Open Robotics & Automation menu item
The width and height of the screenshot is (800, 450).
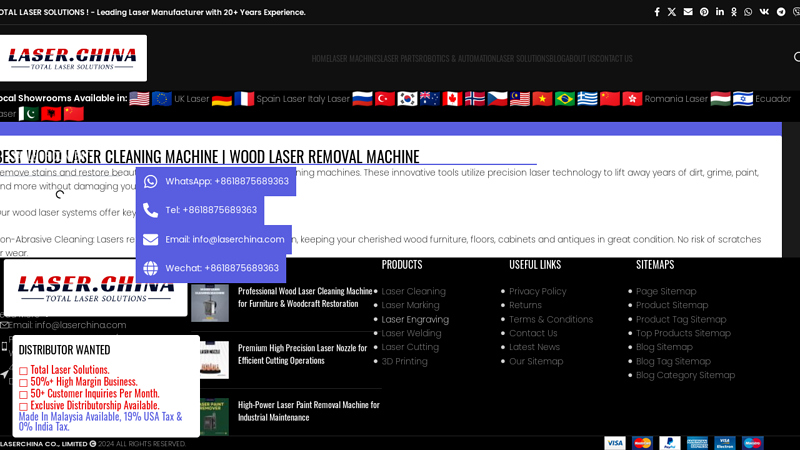458,58
